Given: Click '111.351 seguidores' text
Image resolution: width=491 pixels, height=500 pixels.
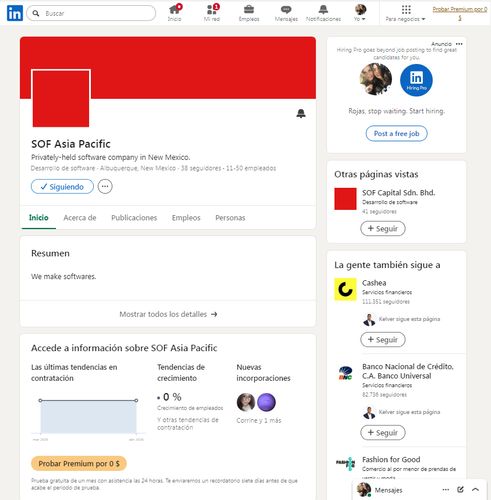Looking at the screenshot, I should [x=386, y=302].
